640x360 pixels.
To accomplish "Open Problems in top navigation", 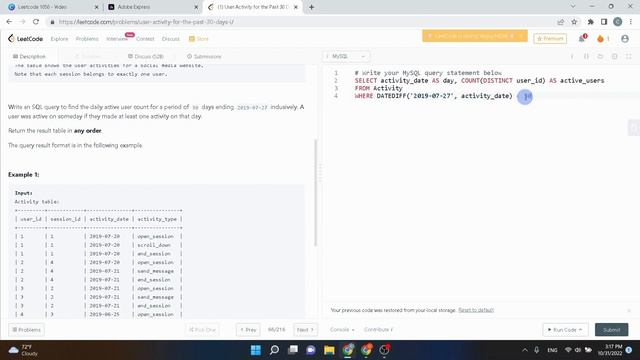I will pos(87,39).
